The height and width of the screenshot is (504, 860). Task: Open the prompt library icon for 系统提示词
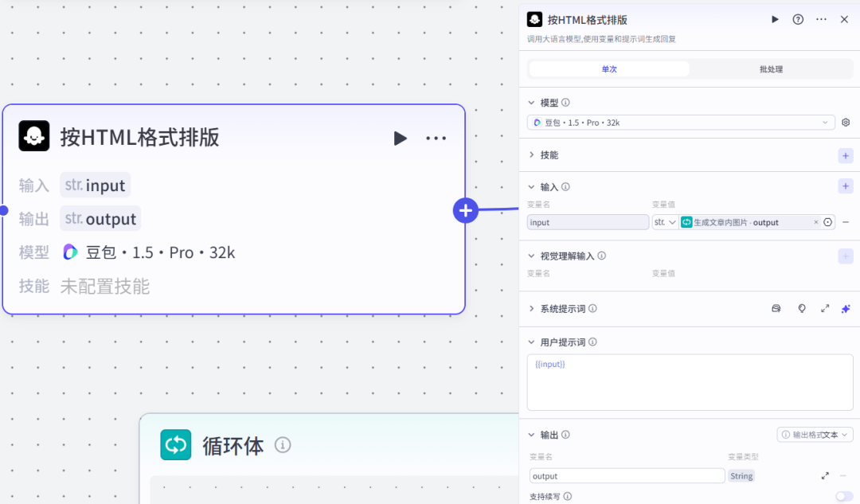pyautogui.click(x=776, y=309)
